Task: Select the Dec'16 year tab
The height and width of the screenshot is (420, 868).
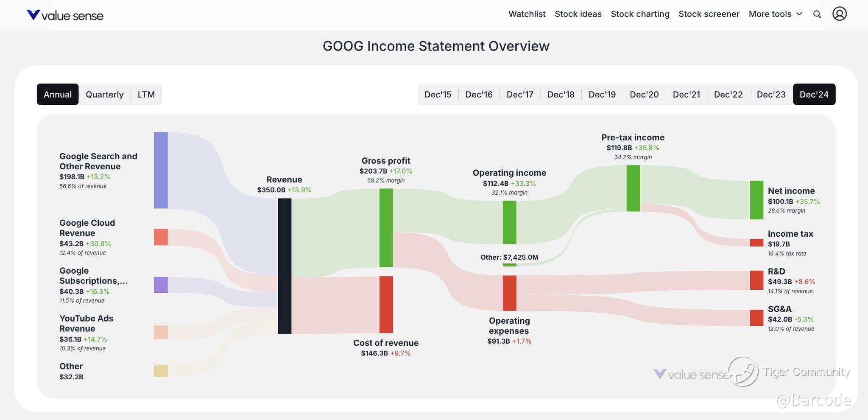Action: (x=479, y=94)
